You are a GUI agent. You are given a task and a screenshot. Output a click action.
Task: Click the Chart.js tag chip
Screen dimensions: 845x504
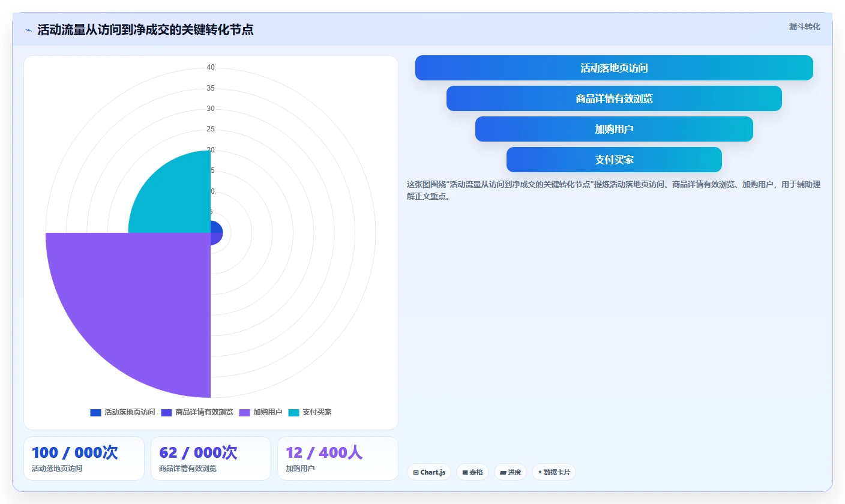point(429,472)
